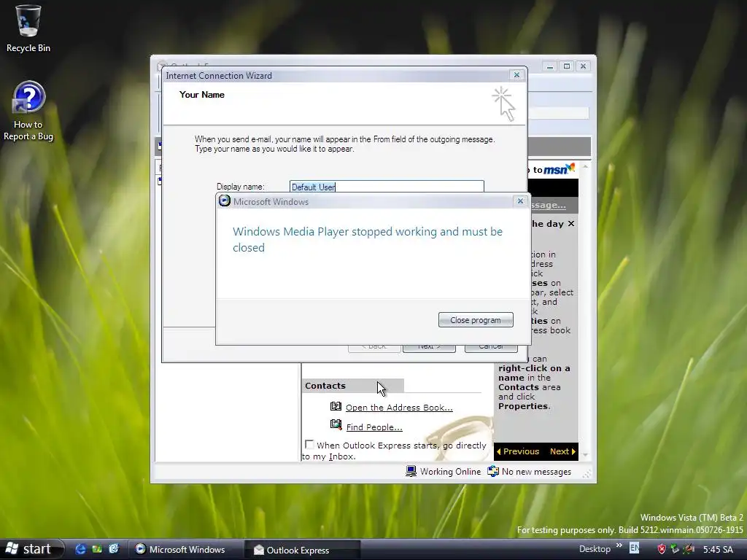The image size is (747, 560).
Task: Launch Internet Explorer from quick launch
Action: point(80,549)
